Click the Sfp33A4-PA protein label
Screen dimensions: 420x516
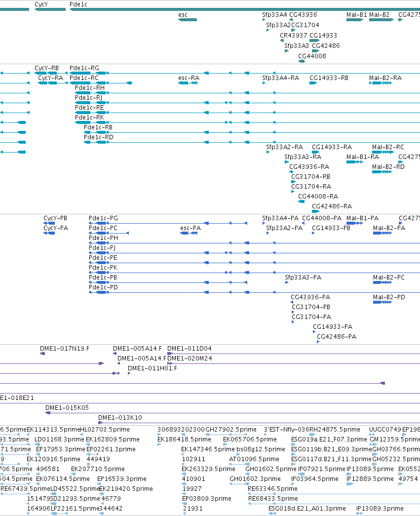click(280, 218)
